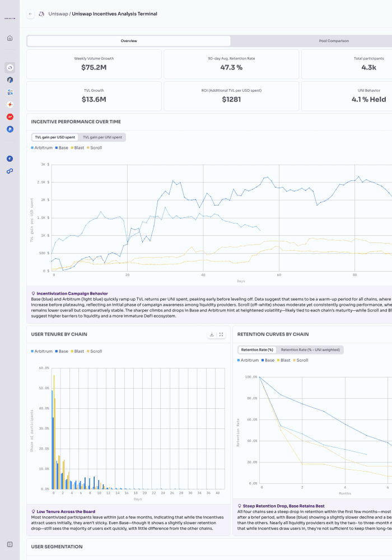Toggle Base series in User Tenure legend
Viewport: 392px width, 560px height.
click(62, 352)
